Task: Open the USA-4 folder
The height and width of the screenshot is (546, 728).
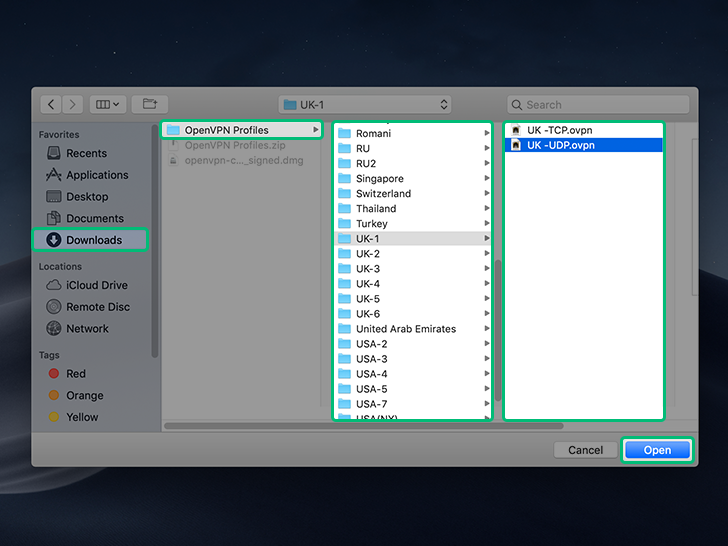Action: [x=412, y=374]
